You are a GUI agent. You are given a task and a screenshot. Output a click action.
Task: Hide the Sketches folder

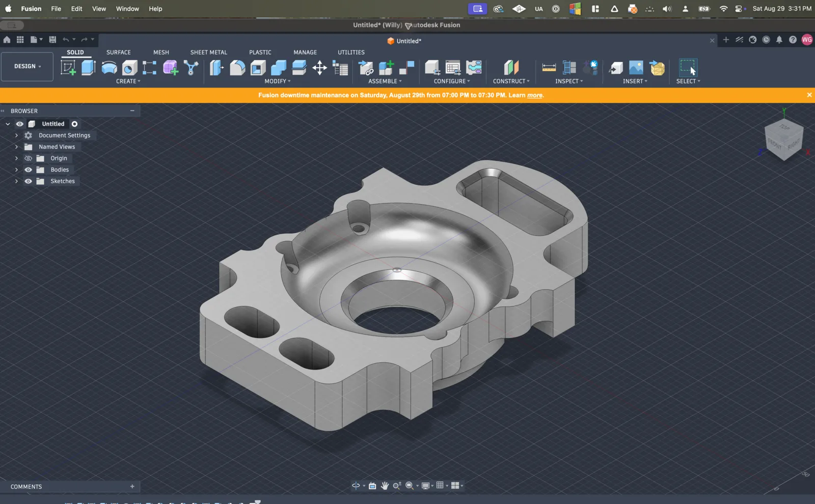[28, 181]
